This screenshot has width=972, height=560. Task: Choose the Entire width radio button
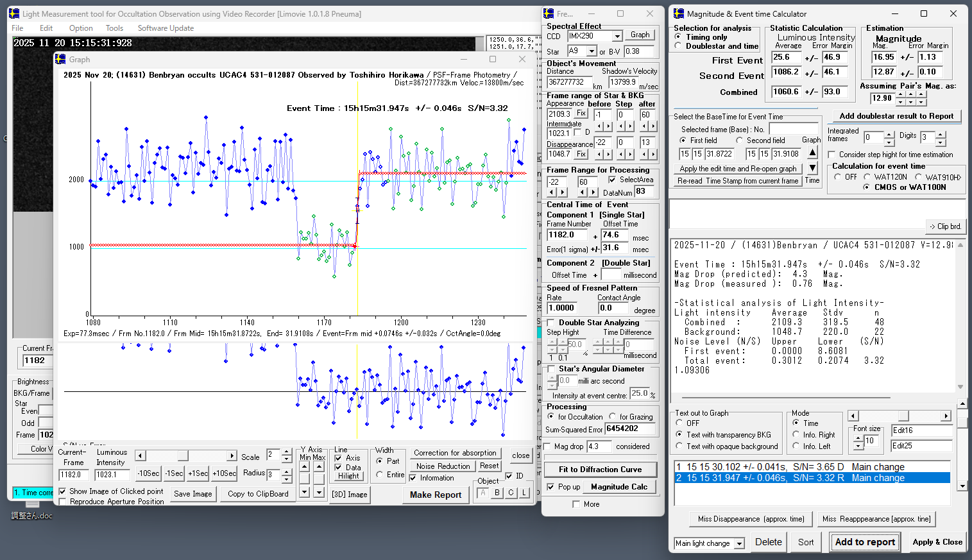point(380,475)
